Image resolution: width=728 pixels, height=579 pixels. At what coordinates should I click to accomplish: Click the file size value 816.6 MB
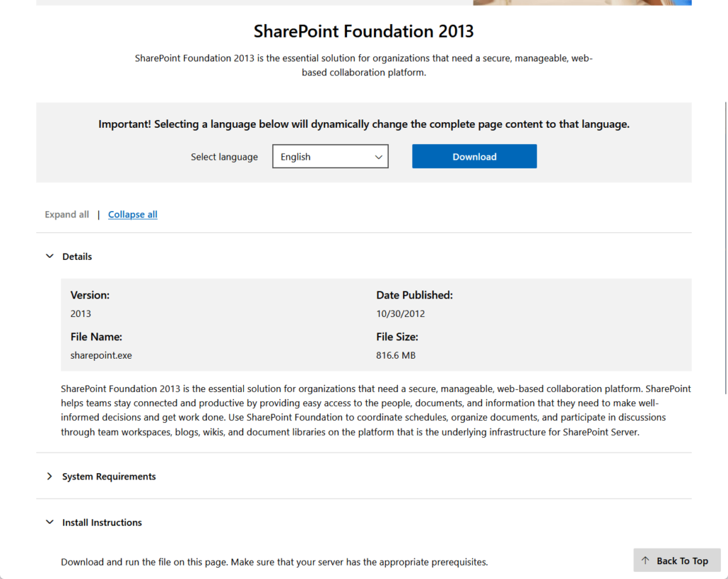tap(395, 355)
